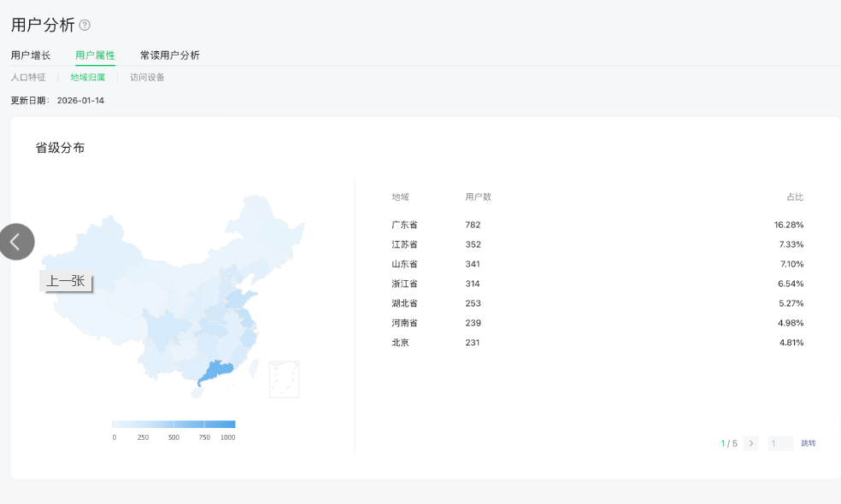
Task: Go to next page of province table
Action: pyautogui.click(x=750, y=443)
